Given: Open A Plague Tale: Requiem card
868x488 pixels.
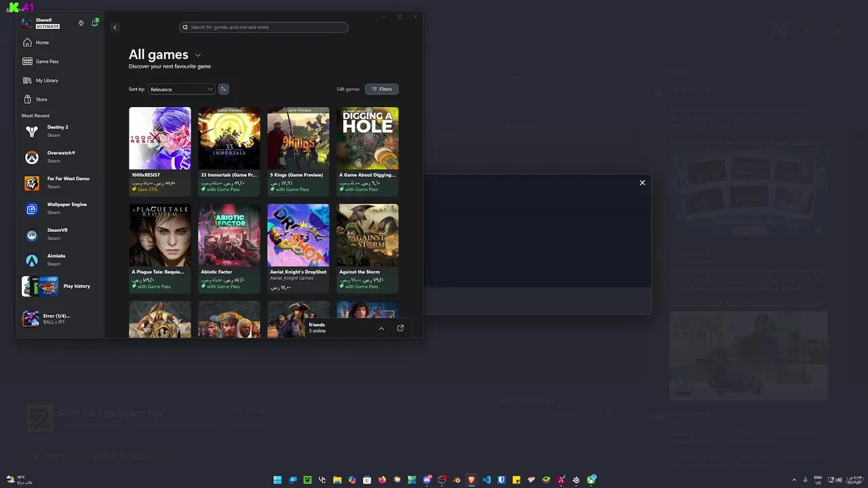Looking at the screenshot, I should tap(160, 248).
